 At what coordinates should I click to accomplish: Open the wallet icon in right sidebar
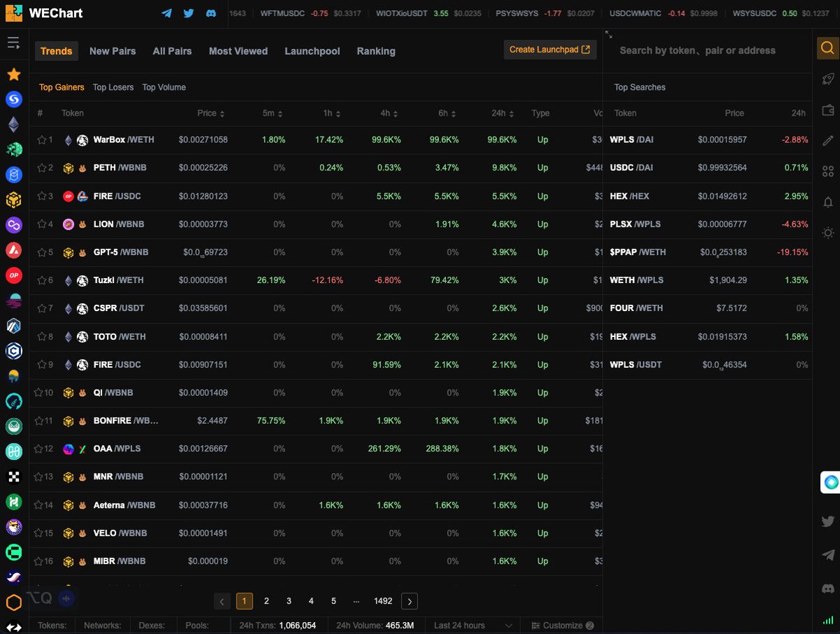828,110
